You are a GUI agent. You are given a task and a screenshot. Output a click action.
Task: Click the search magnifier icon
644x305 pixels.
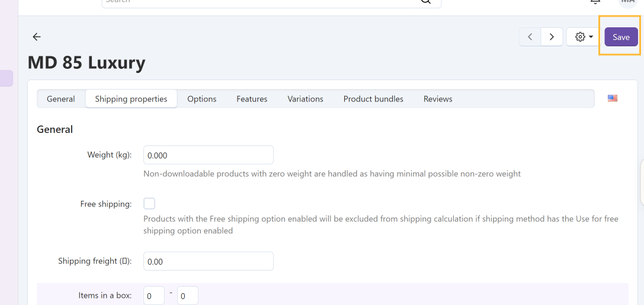click(x=426, y=2)
